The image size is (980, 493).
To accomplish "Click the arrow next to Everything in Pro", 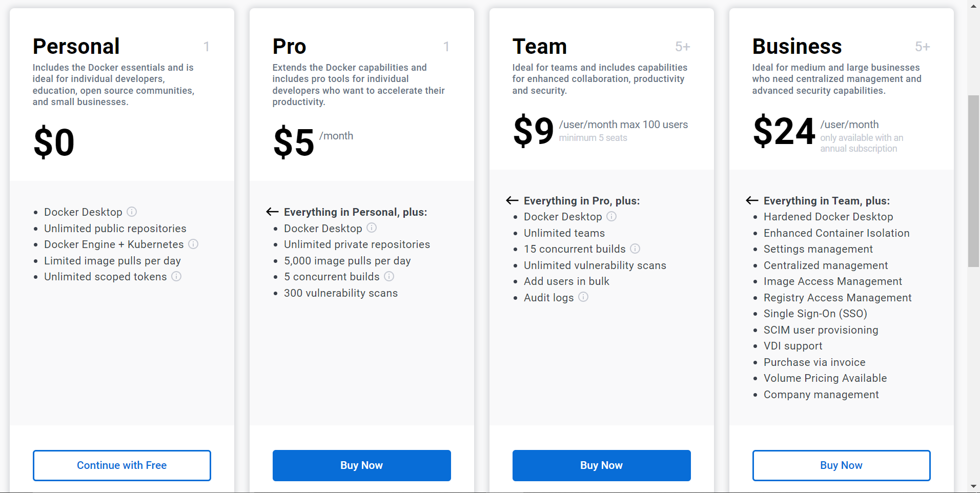I will pos(513,200).
